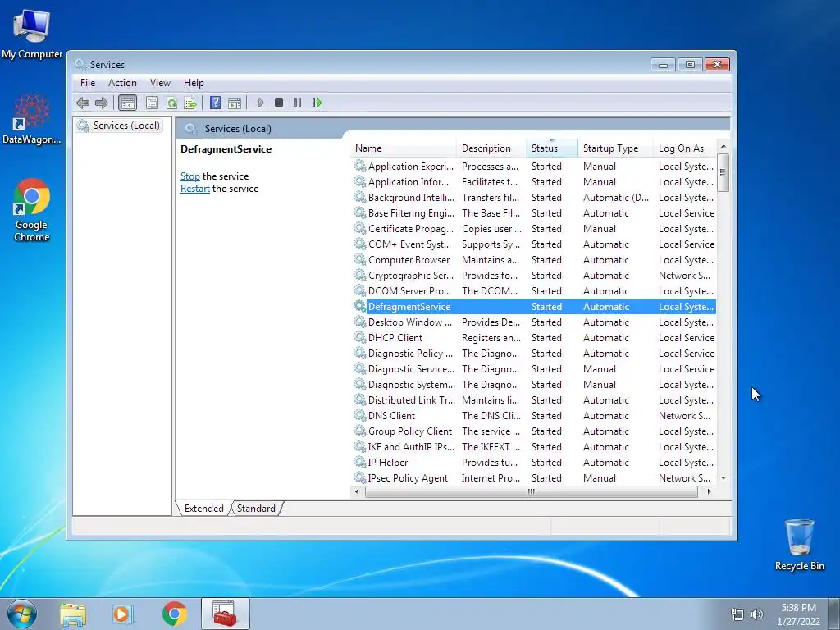Select the Diagnostic Policy ... service row
Image resolution: width=840 pixels, height=630 pixels.
(534, 353)
